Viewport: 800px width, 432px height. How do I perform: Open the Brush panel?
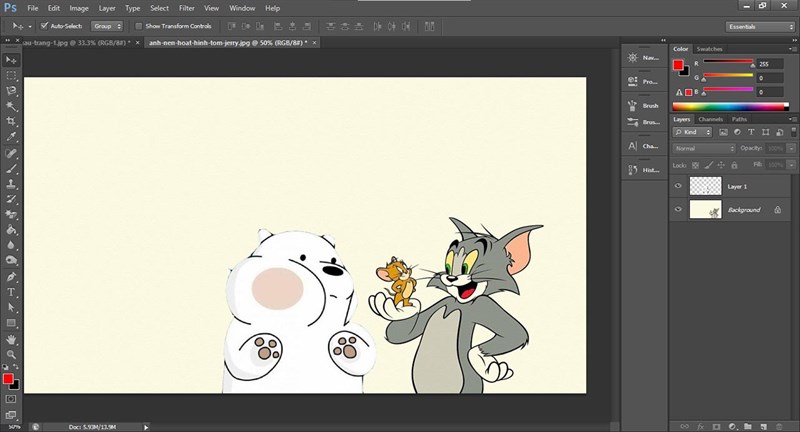644,106
